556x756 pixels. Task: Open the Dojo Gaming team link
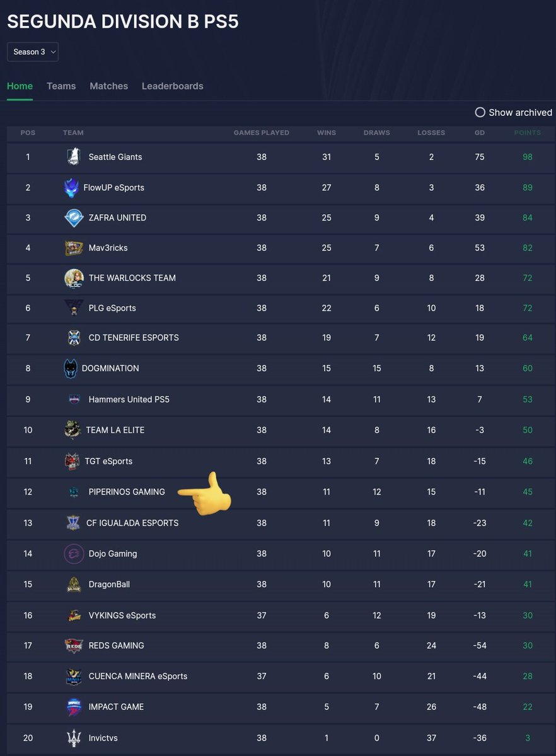112,554
